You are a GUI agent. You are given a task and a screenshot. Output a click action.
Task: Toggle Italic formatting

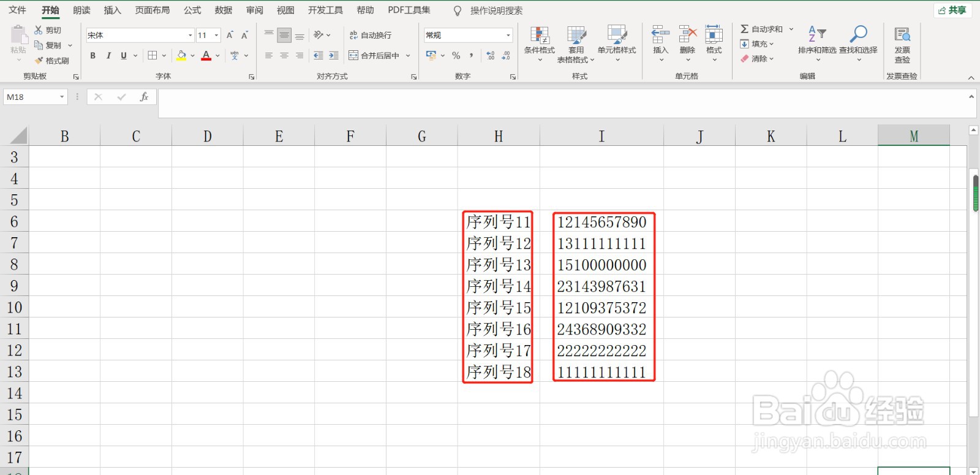(x=108, y=55)
